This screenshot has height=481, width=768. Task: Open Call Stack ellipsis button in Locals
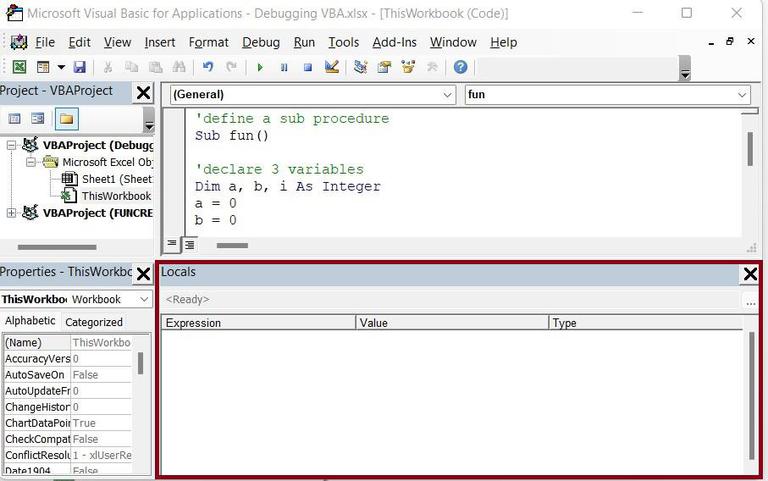(750, 300)
